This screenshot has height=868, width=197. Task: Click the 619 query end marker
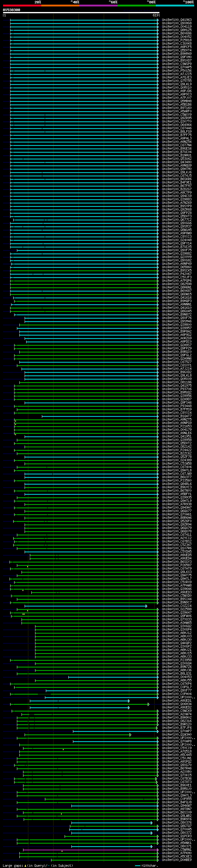pyautogui.click(x=155, y=15)
